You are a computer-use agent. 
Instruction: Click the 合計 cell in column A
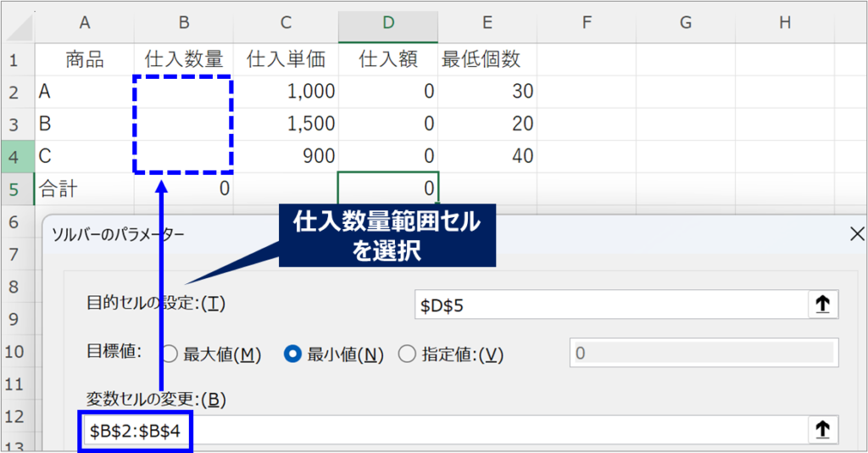click(84, 188)
